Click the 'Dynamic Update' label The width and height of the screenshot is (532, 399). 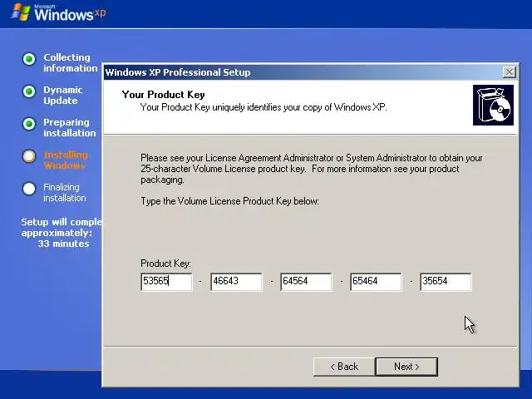pos(63,96)
